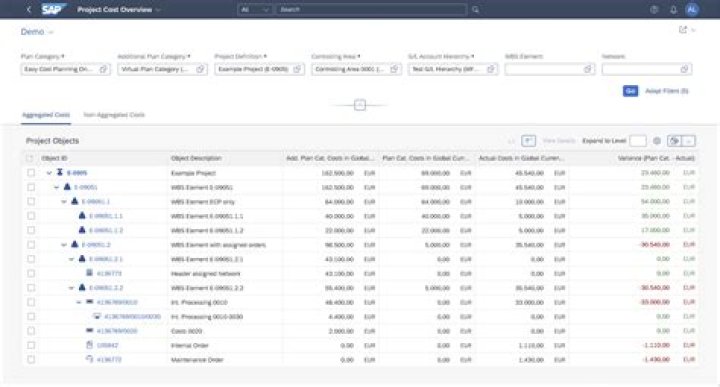This screenshot has height=387, width=720.
Task: Open value help for Project Definition field
Action: 297,69
